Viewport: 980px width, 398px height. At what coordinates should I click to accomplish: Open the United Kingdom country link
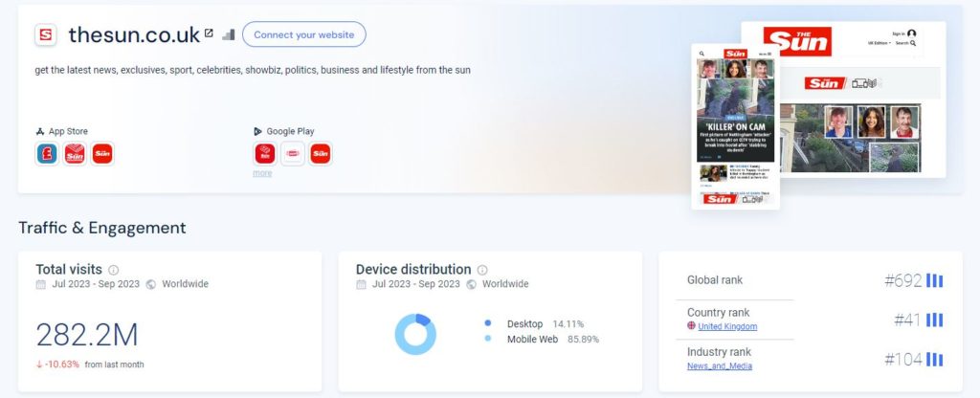(727, 327)
